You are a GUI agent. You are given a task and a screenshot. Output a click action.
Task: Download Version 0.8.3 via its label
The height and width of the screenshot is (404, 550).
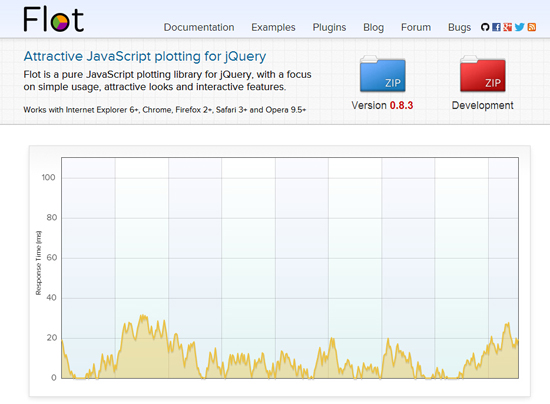[382, 105]
